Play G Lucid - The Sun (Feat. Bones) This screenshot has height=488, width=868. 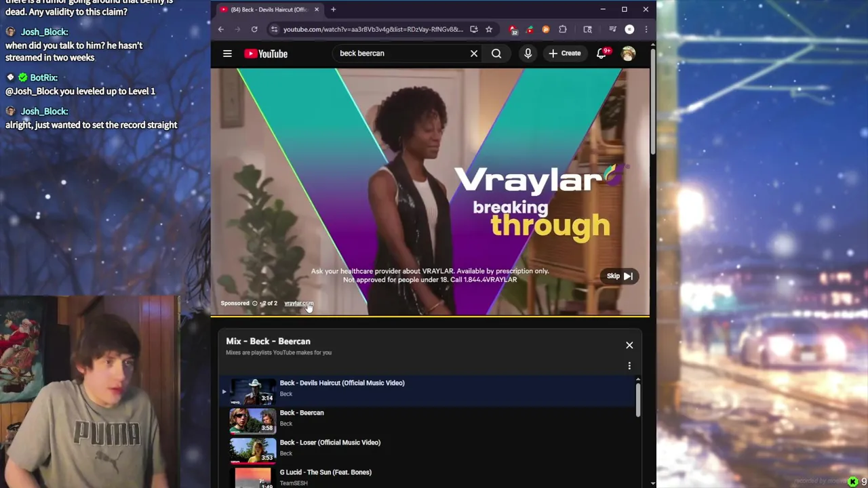[x=429, y=477]
